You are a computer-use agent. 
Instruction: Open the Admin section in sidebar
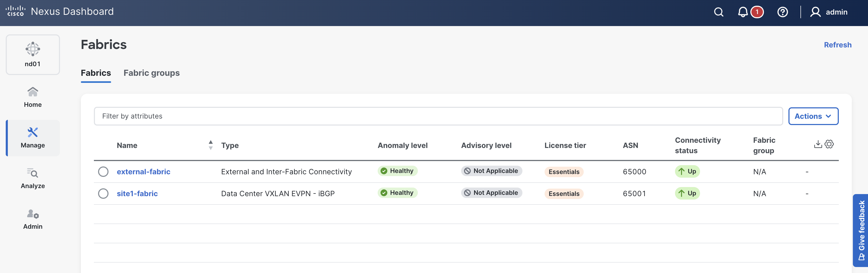[33, 219]
